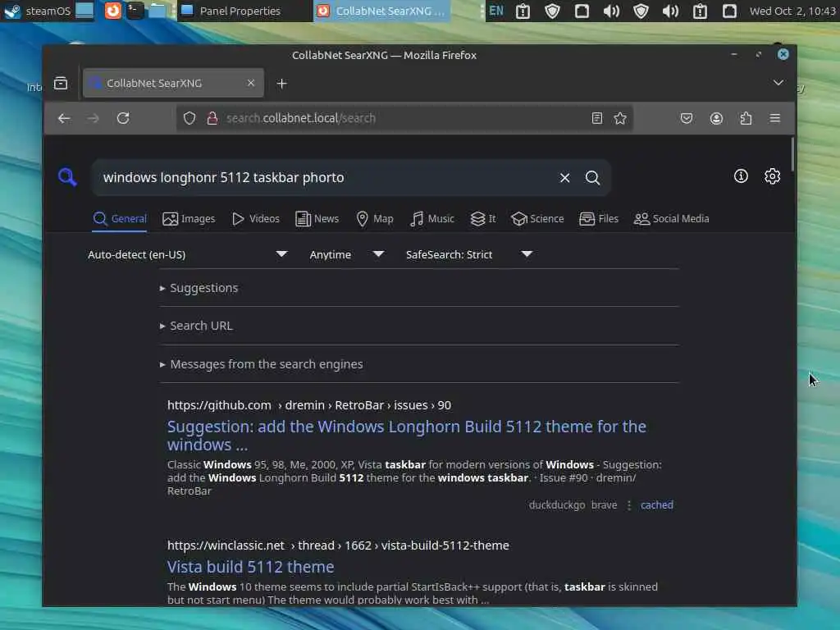Click the winclassic.net thread URL
This screenshot has width=840, height=630.
(x=338, y=546)
